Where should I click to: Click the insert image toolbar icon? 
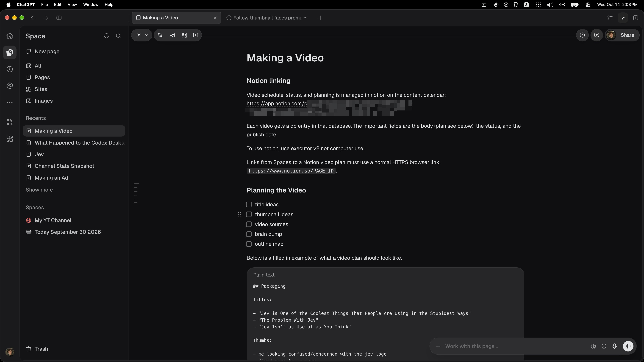[172, 35]
